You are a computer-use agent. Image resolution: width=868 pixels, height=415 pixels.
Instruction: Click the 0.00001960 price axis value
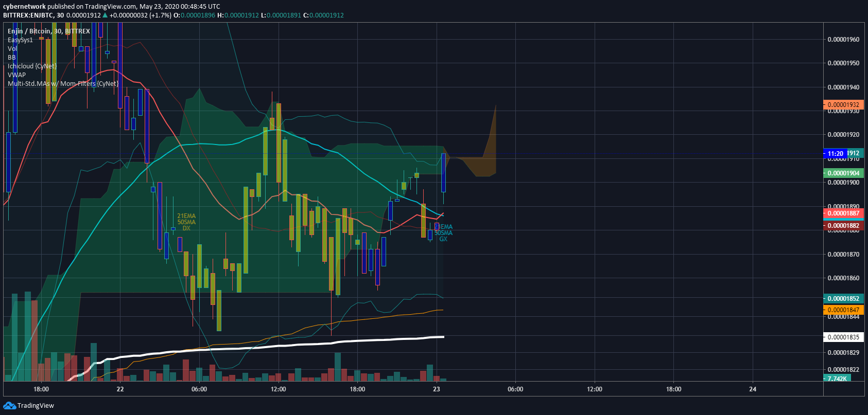click(843, 40)
